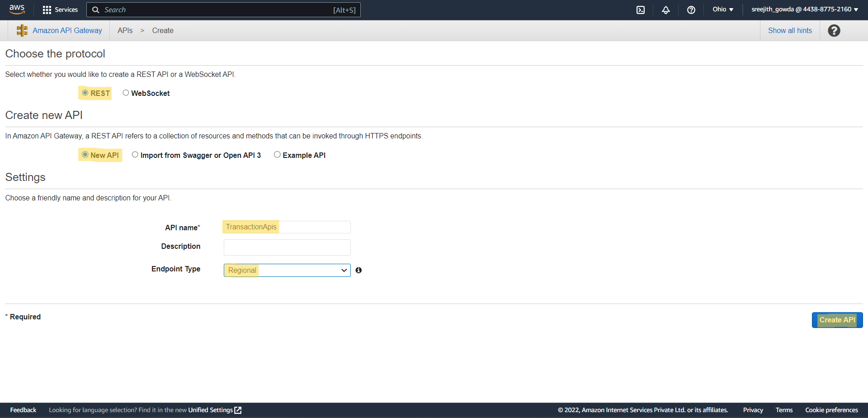
Task: Select the REST protocol radio button
Action: [85, 93]
